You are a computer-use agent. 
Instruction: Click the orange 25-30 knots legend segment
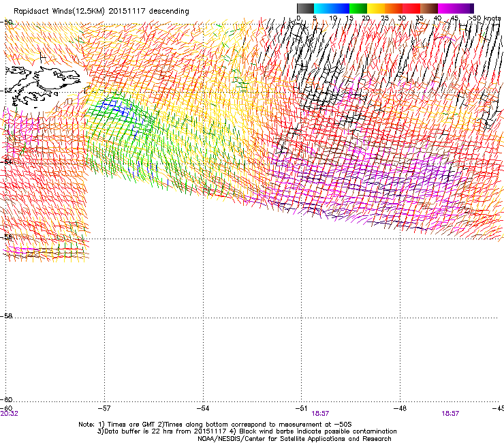[394, 8]
